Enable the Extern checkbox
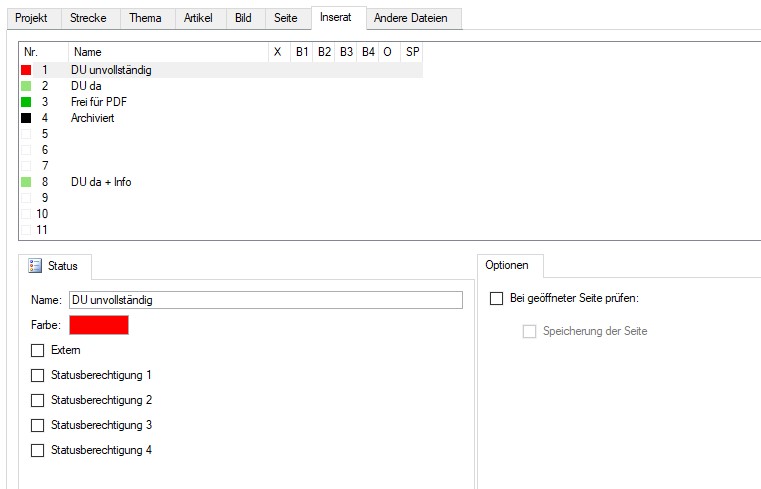This screenshot has height=489, width=761. pos(38,350)
